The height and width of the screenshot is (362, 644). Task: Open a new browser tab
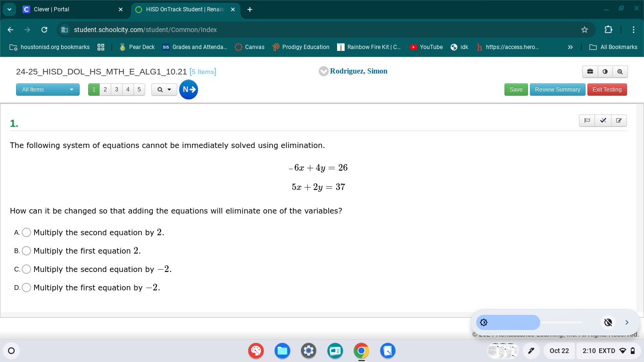249,9
